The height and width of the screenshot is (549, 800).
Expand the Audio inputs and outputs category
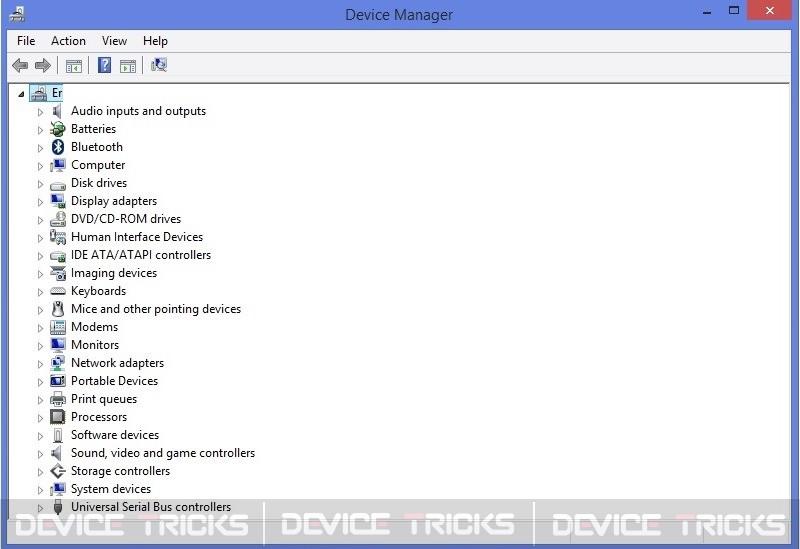(x=40, y=112)
